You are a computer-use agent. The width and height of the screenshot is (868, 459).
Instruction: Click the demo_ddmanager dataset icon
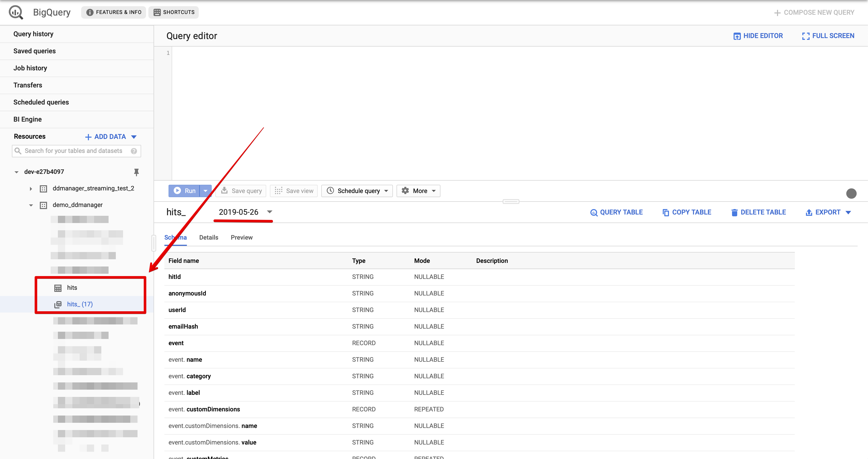pos(43,205)
